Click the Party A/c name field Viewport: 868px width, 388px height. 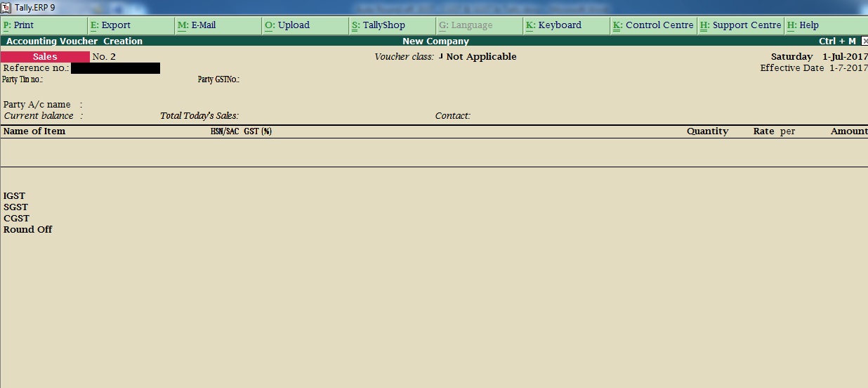point(43,105)
